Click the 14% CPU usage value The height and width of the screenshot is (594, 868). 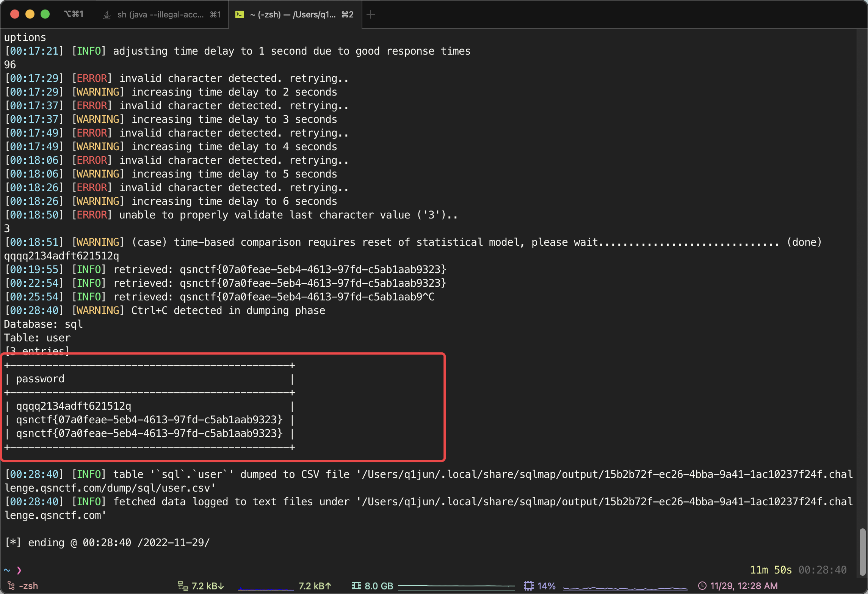click(546, 586)
